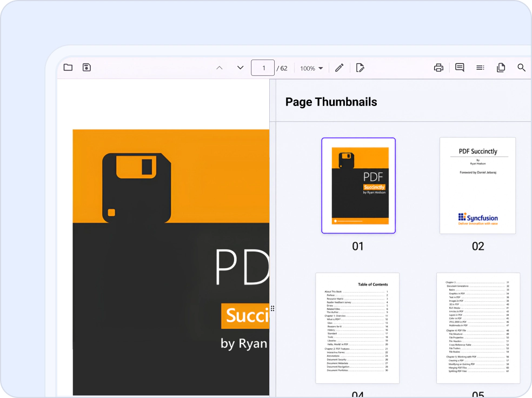Viewport: 532px width, 398px height.
Task: Open the 100% zoom dropdown
Action: 311,68
